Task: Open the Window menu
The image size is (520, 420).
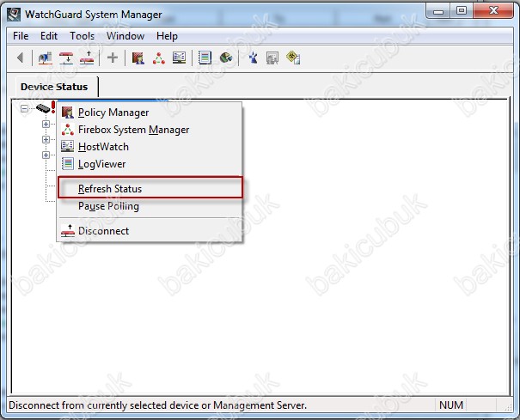Action: [125, 36]
